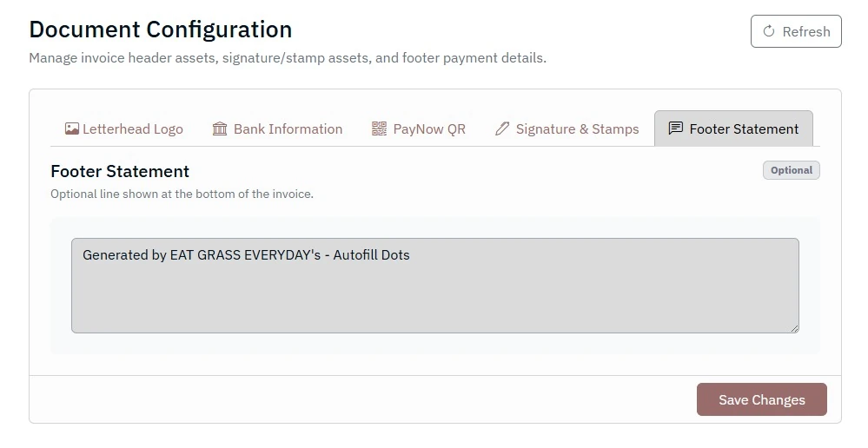Select the Footer Statement tab label

pyautogui.click(x=744, y=128)
